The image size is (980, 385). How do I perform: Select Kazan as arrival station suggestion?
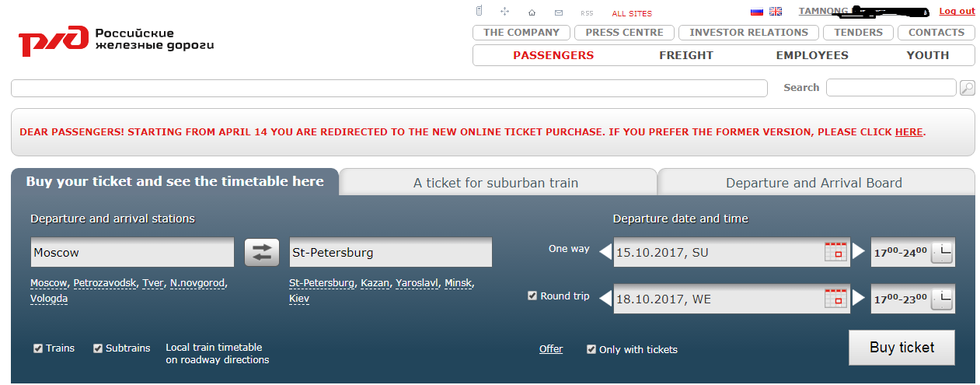pos(375,283)
